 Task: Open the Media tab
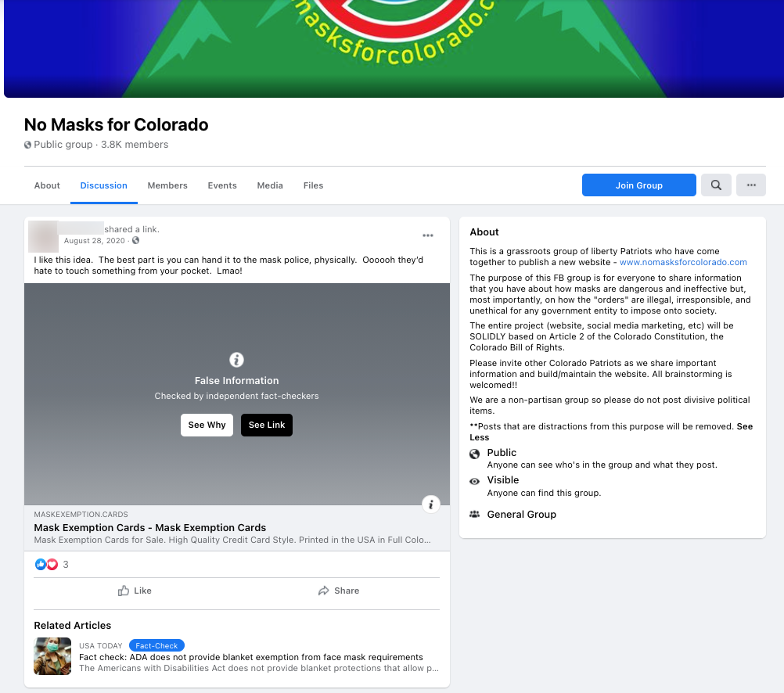[270, 185]
